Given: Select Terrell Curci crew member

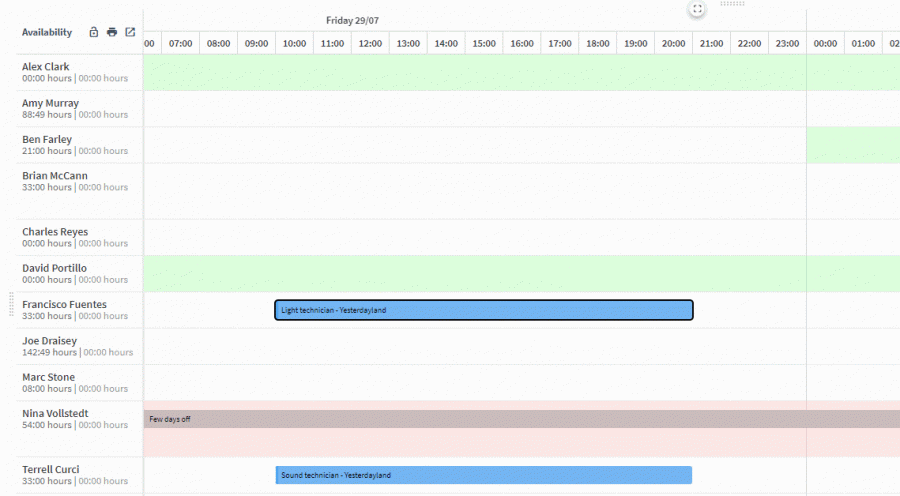Looking at the screenshot, I should tap(51, 469).
